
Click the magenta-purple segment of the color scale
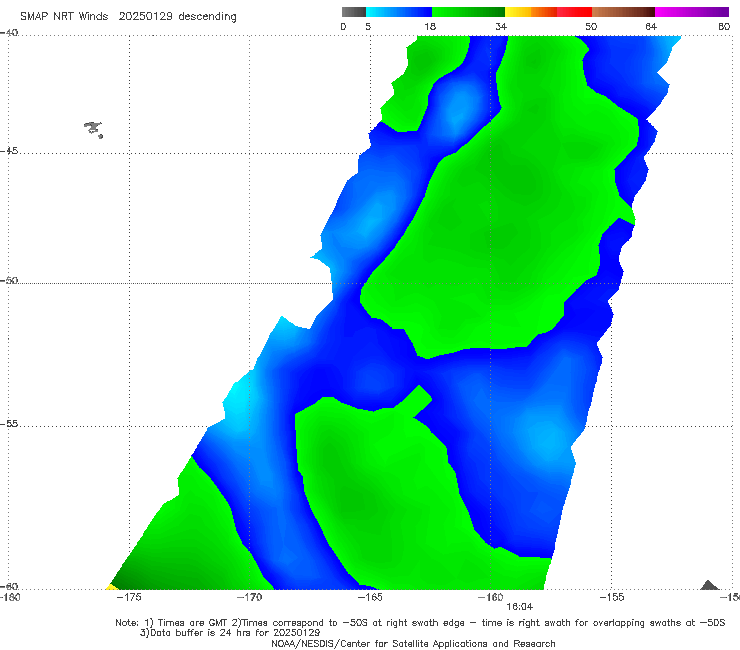tap(692, 12)
